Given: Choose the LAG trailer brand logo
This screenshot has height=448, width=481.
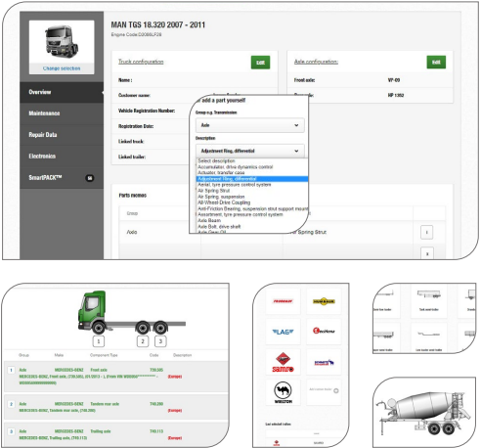Looking at the screenshot, I should pos(283,332).
